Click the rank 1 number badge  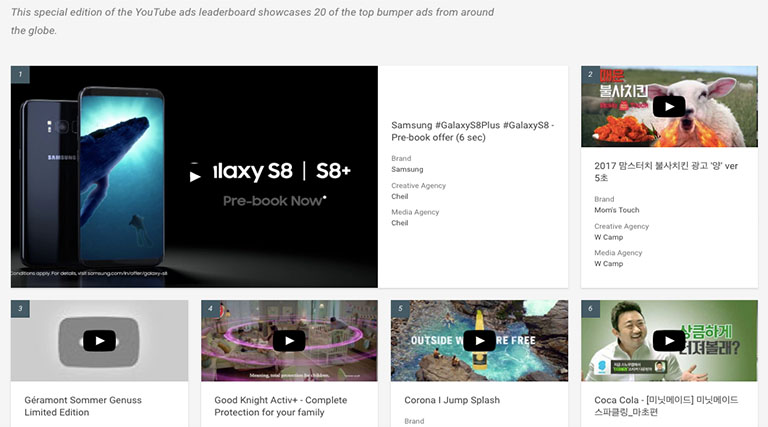(x=20, y=75)
